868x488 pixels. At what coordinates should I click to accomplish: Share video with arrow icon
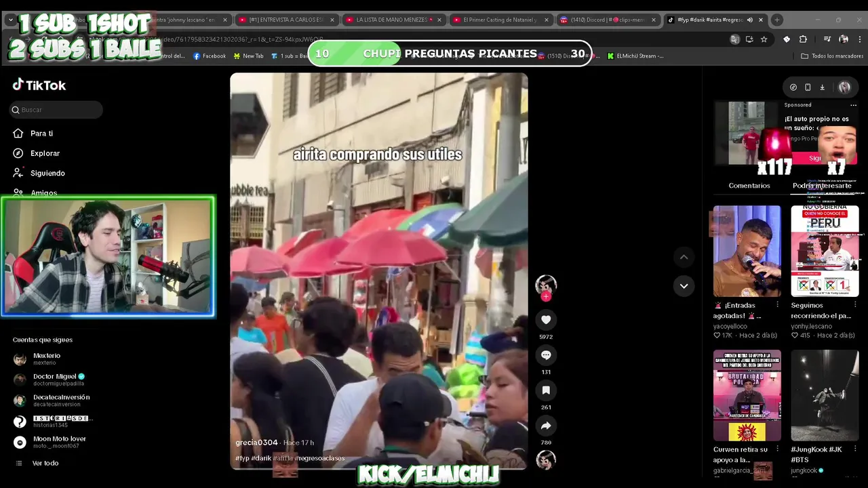tap(546, 425)
